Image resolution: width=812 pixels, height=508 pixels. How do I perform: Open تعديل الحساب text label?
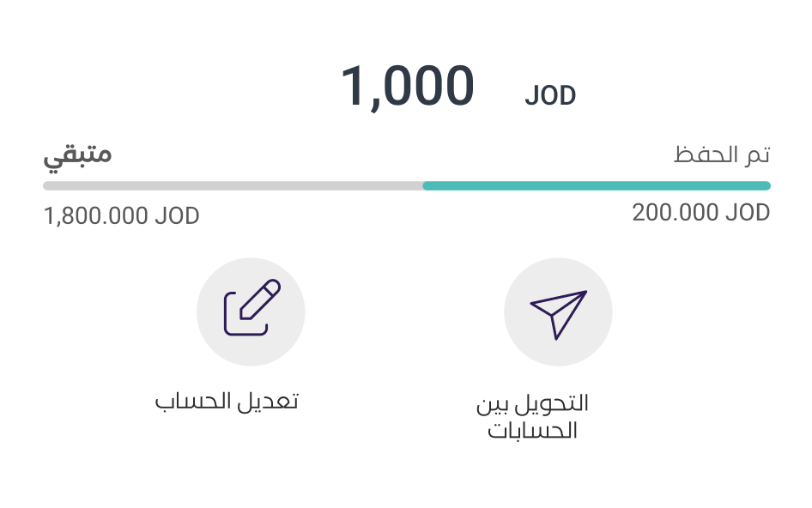pos(227,402)
